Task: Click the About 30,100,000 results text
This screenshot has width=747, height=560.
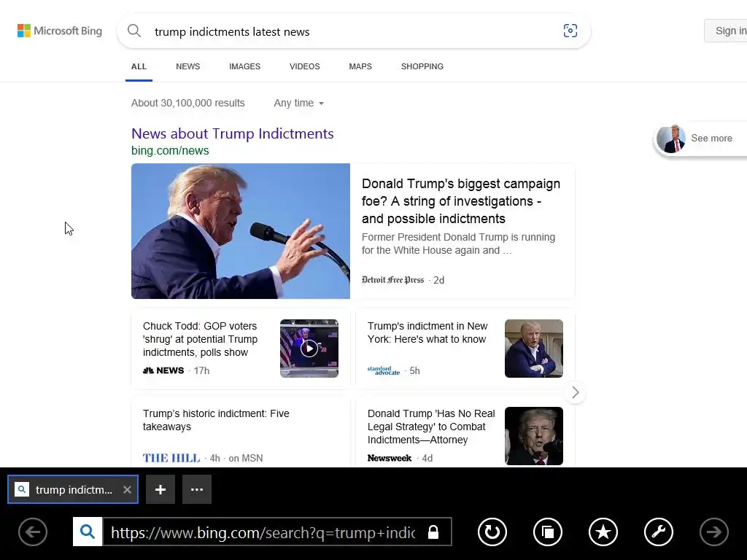Action: [x=187, y=103]
